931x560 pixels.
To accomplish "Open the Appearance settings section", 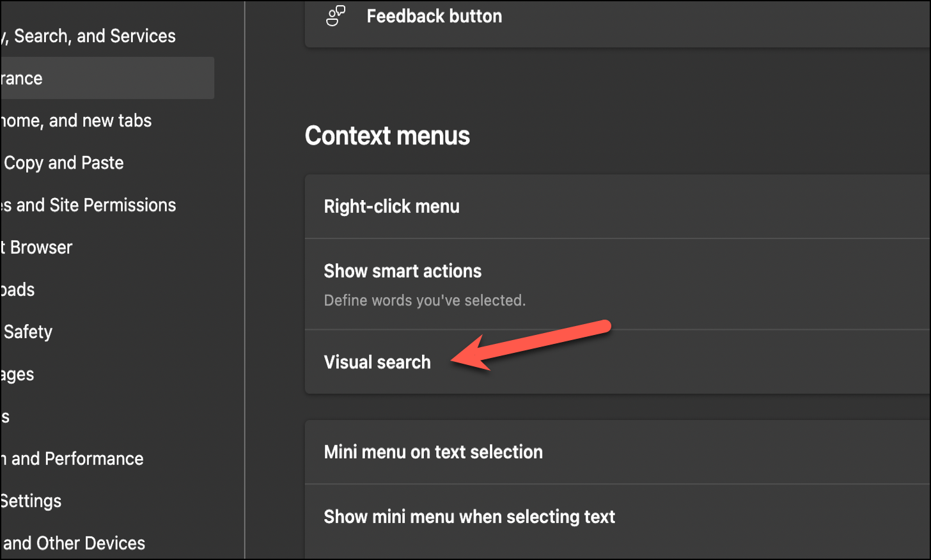I will (64, 77).
